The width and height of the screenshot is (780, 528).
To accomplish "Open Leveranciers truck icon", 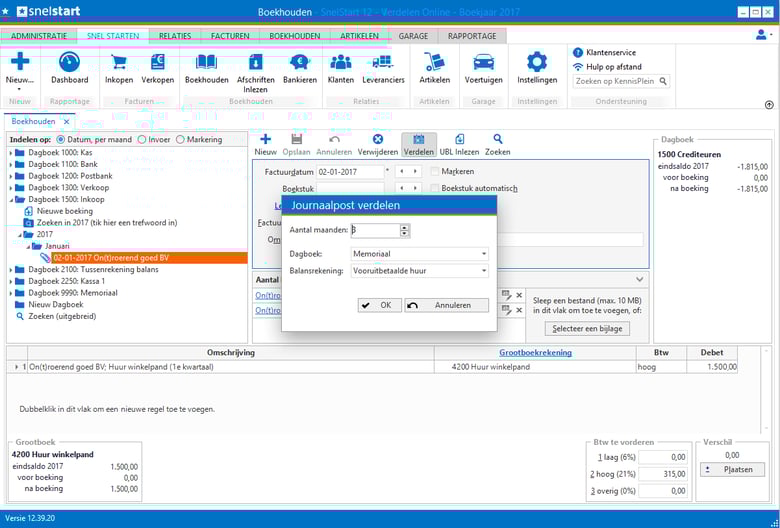I will tap(383, 62).
